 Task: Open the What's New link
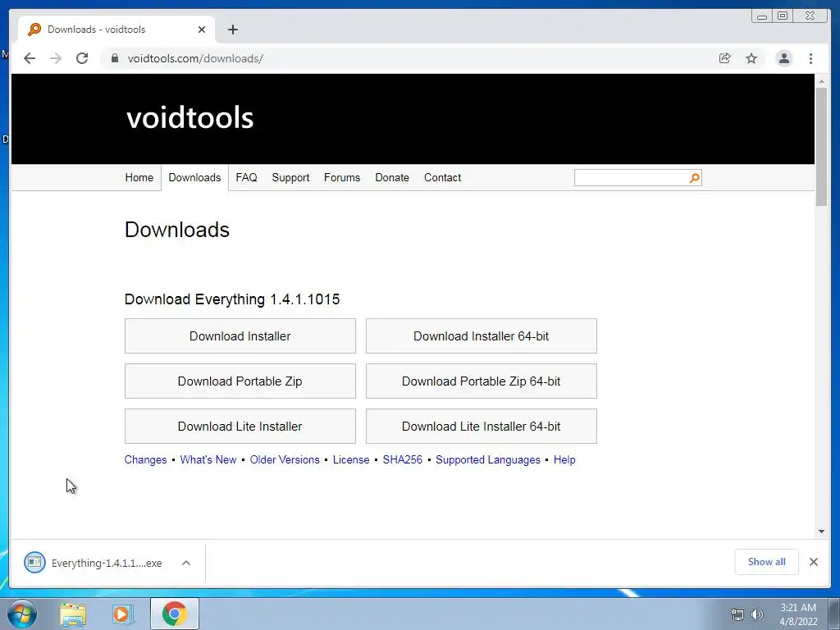point(208,459)
